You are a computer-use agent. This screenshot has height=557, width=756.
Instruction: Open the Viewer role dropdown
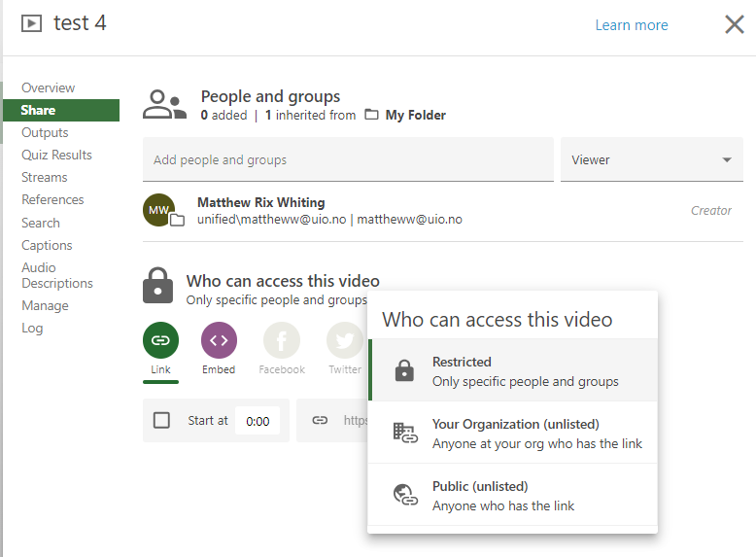pos(652,159)
